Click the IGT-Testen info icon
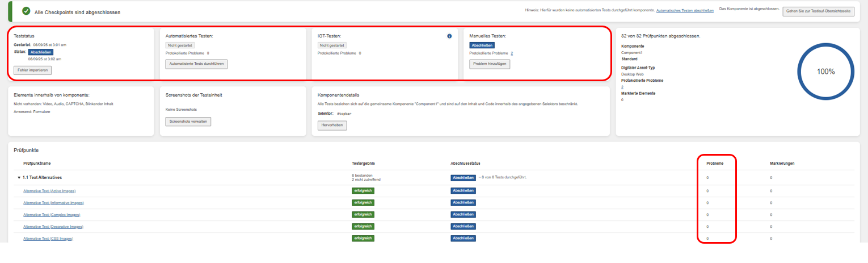The width and height of the screenshot is (868, 263). tap(449, 36)
